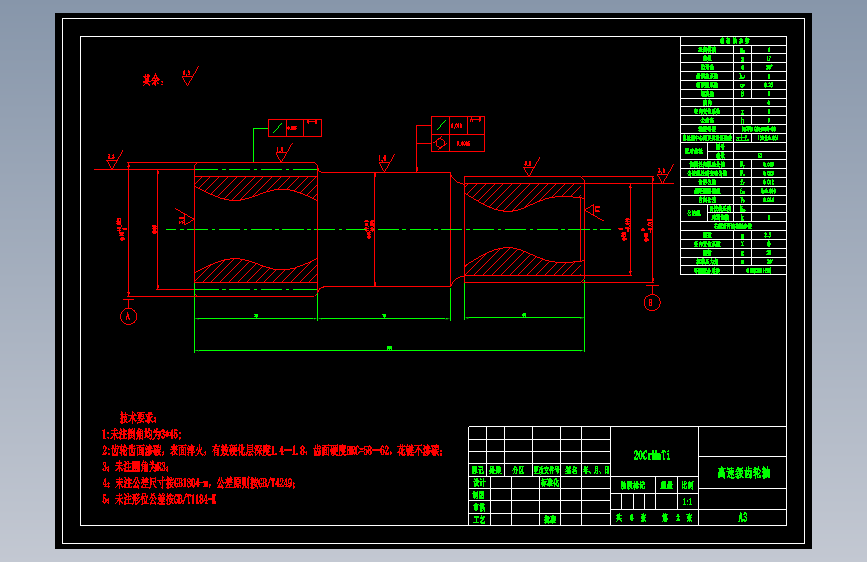867x562 pixels.
Task: Click the right hatched lower gear section
Action: pyautogui.click(x=523, y=262)
